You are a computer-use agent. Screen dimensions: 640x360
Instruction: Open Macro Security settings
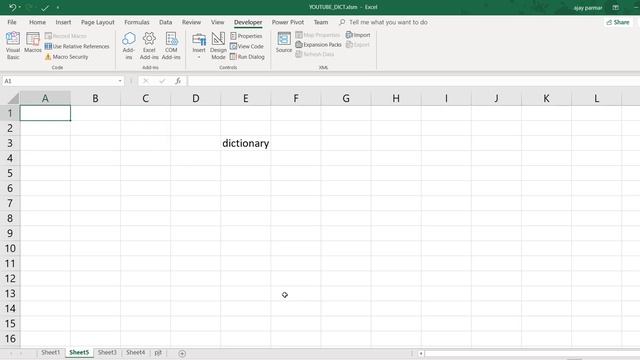coord(67,57)
